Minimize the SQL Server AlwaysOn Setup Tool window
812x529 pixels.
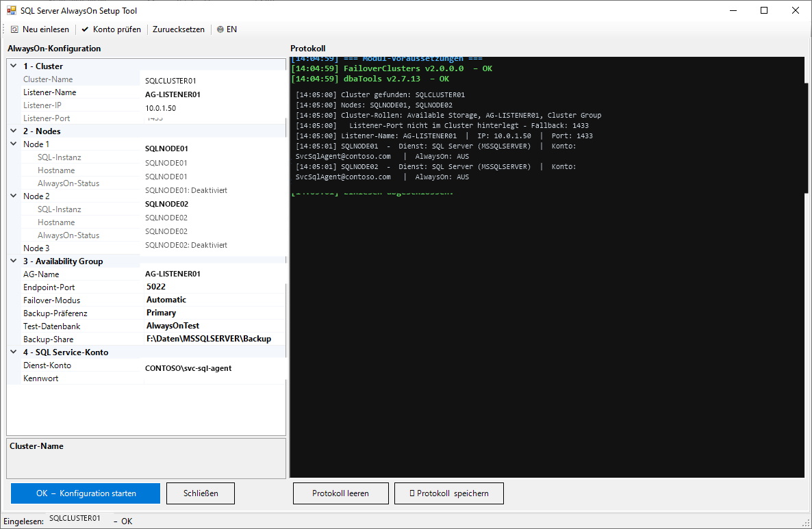pyautogui.click(x=733, y=10)
